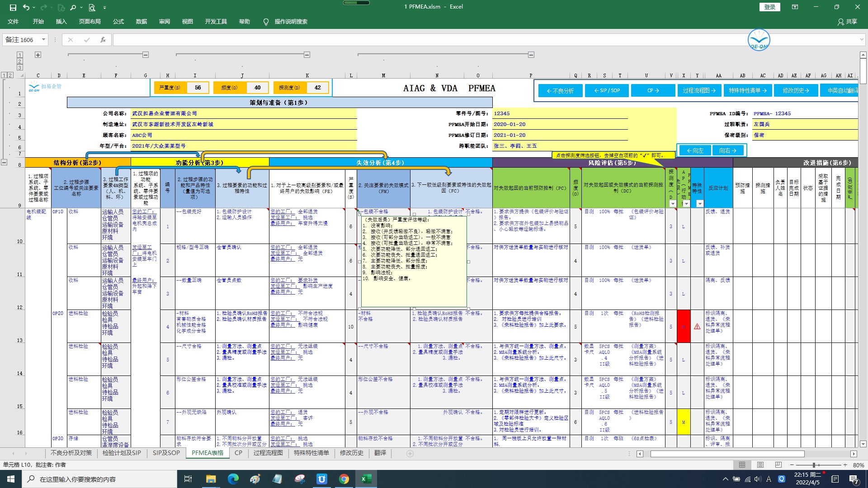Collapse column group with first minus outline button

146,55
